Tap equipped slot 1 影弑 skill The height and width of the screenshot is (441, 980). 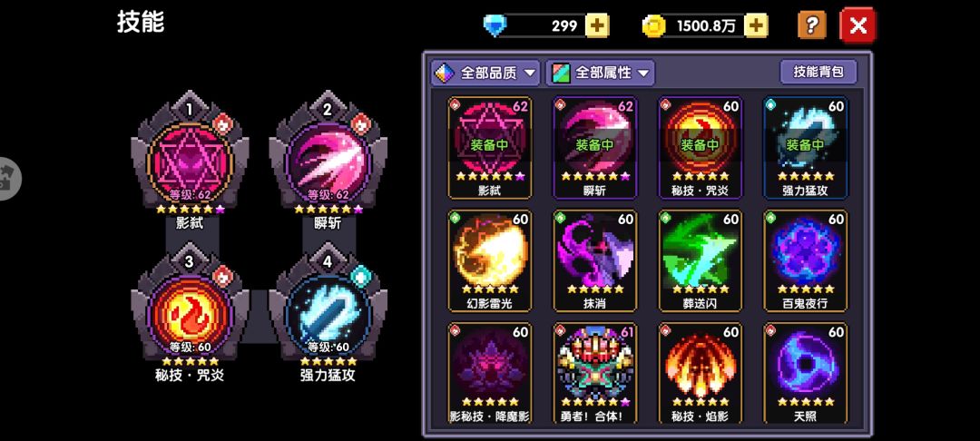(190, 160)
